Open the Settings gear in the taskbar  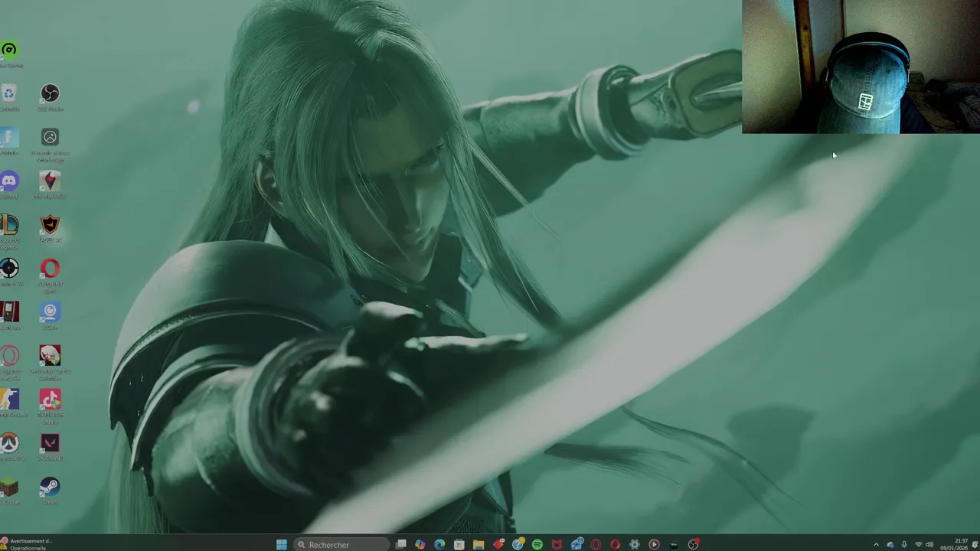click(x=635, y=544)
